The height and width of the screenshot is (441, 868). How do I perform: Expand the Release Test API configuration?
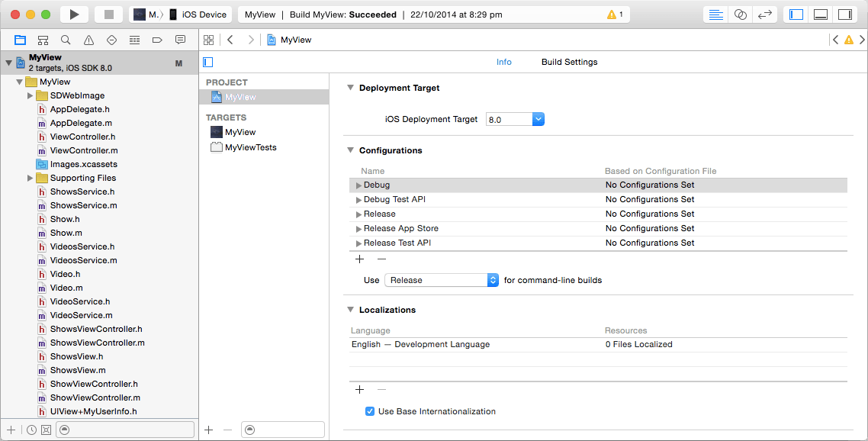tap(358, 243)
